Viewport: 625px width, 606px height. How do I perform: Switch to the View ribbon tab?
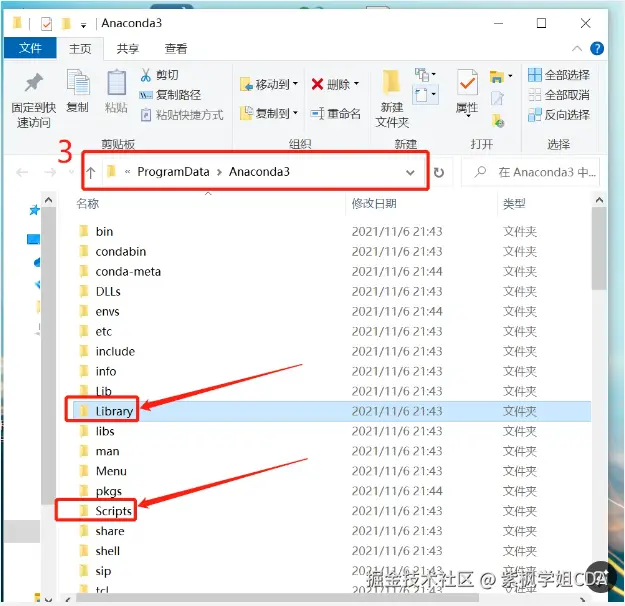(x=176, y=49)
